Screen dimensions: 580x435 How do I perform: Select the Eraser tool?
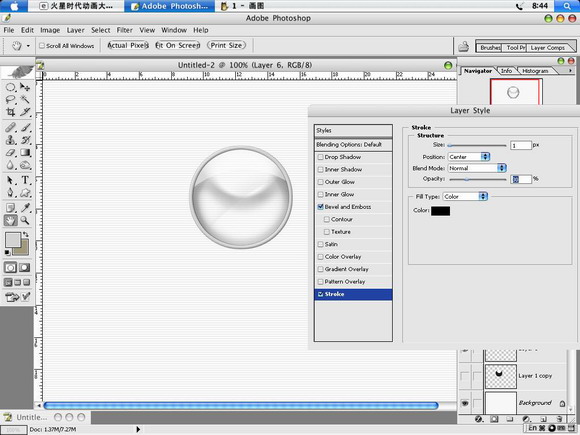tap(10, 152)
